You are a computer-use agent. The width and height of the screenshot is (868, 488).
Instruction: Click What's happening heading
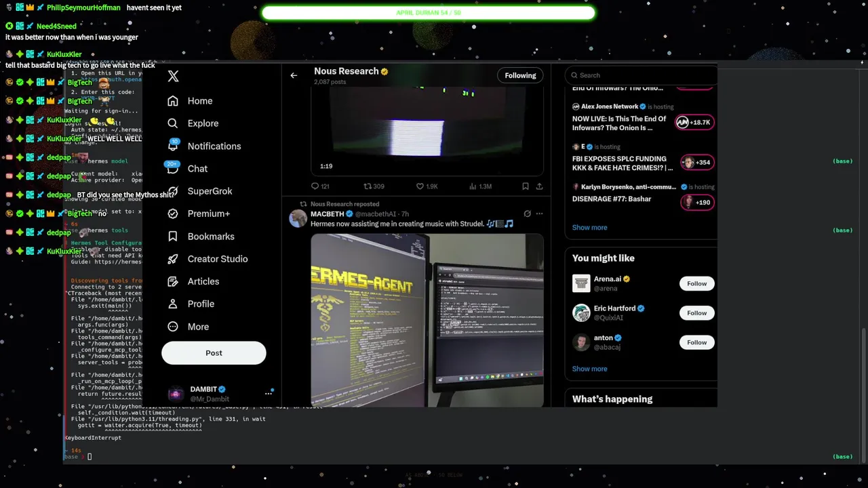pos(612,399)
